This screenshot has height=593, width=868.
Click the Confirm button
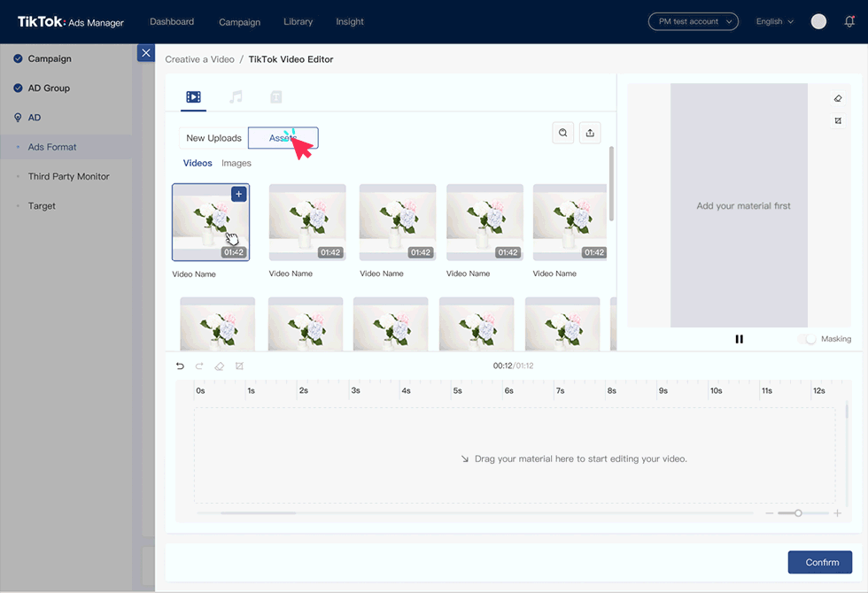[x=819, y=562]
